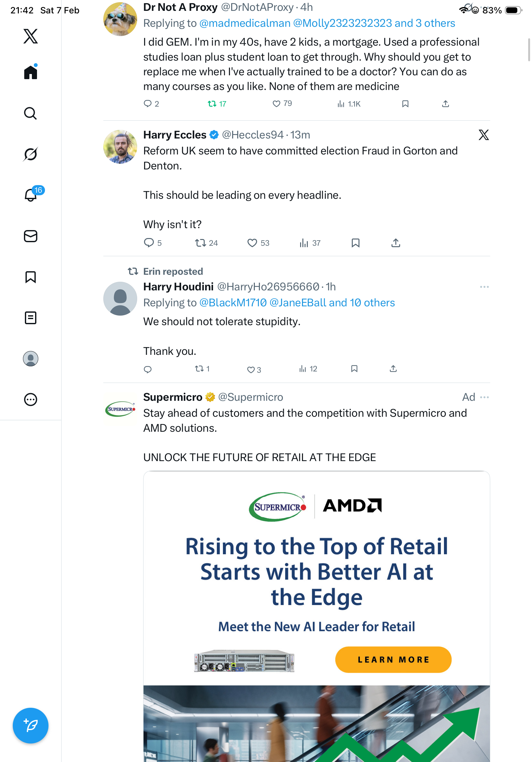Open Bookmarks tab in sidebar
This screenshot has width=532, height=762.
coord(31,277)
